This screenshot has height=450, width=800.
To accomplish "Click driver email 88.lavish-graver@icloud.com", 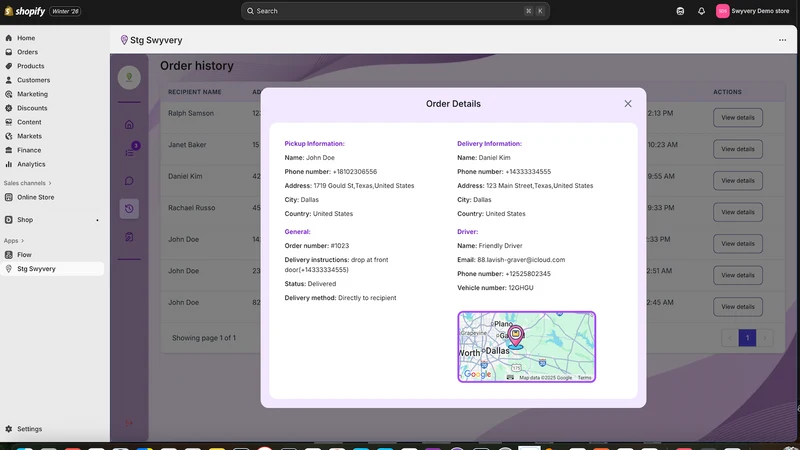I will tap(521, 260).
